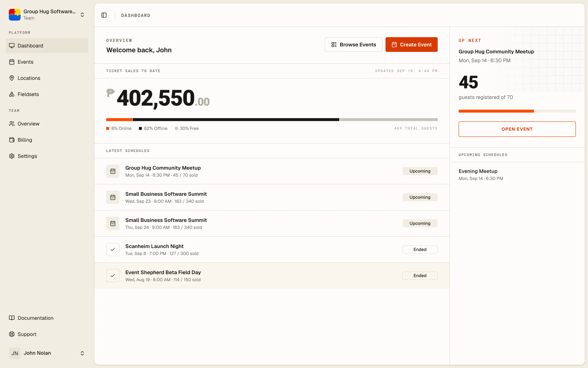
Task: Click Ended badge for Event Shepherd Beta Field Day
Action: (x=420, y=275)
